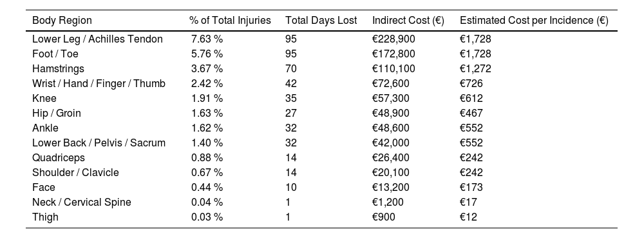Click the Total Days Lost header

pyautogui.click(x=321, y=21)
